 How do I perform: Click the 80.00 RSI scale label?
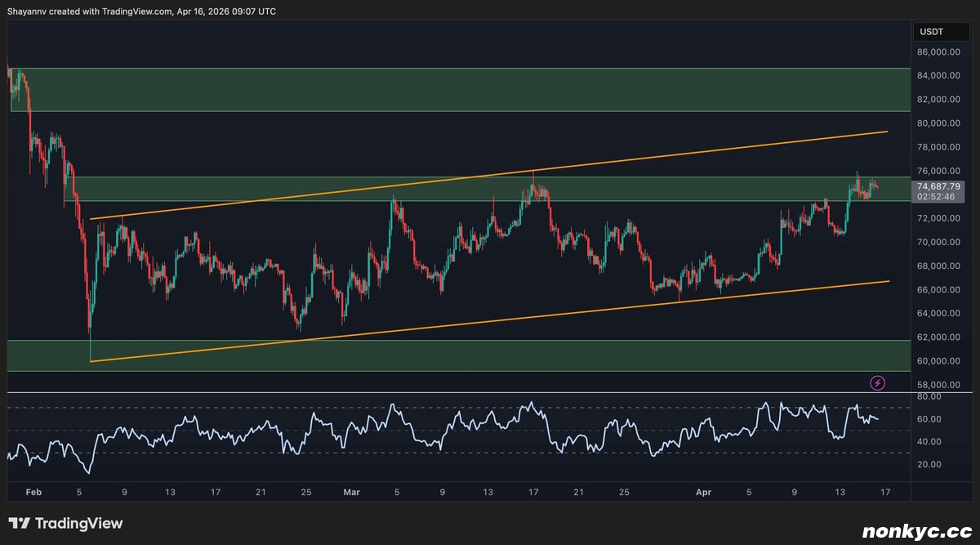coord(929,397)
